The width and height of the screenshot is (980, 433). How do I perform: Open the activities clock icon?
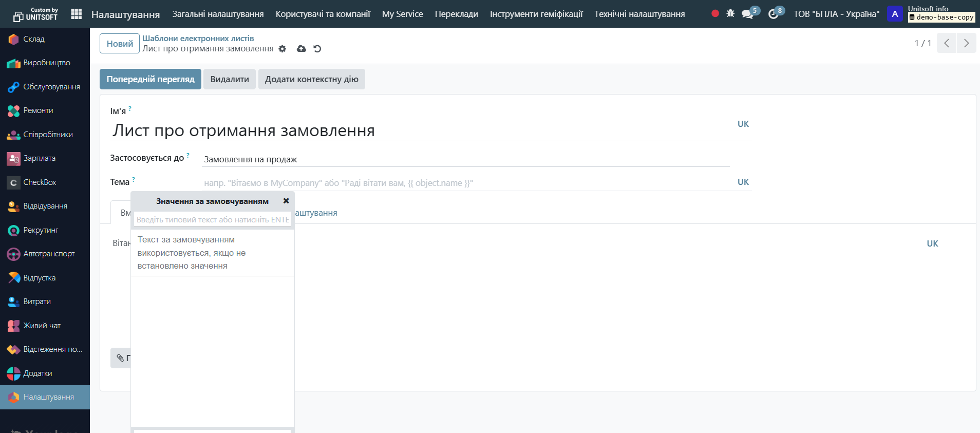click(774, 14)
